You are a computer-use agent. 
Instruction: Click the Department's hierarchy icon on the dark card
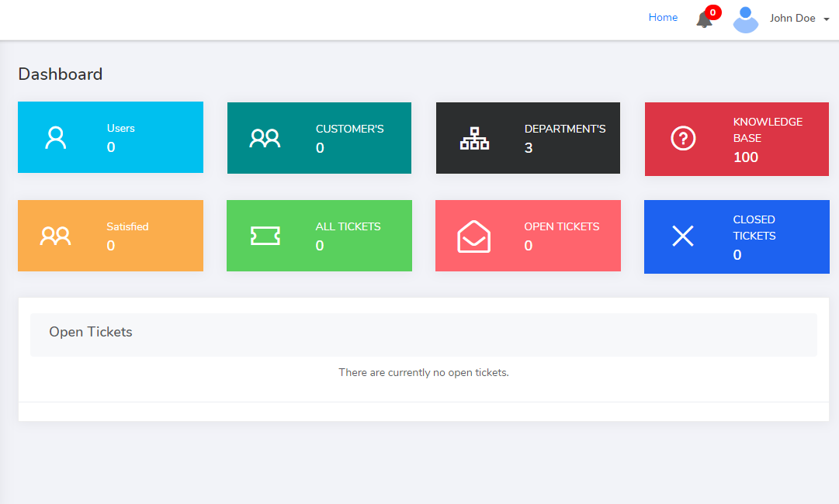pyautogui.click(x=474, y=137)
